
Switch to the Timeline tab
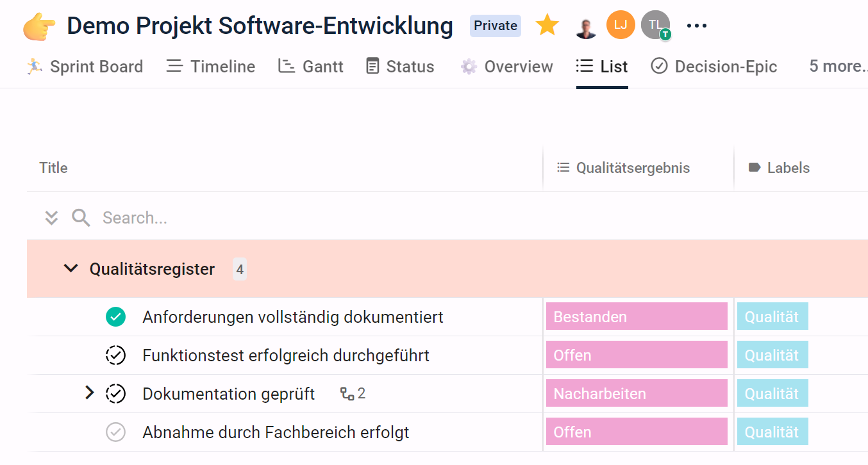(x=211, y=67)
